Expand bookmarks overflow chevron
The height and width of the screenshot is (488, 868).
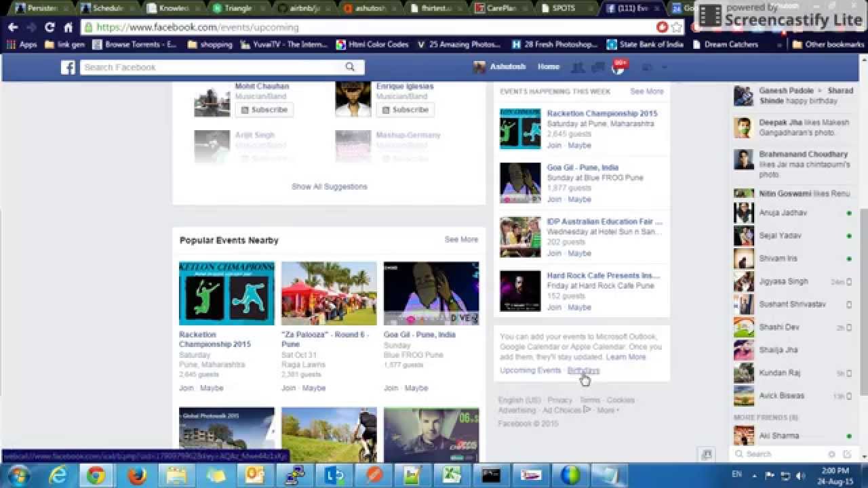(779, 44)
